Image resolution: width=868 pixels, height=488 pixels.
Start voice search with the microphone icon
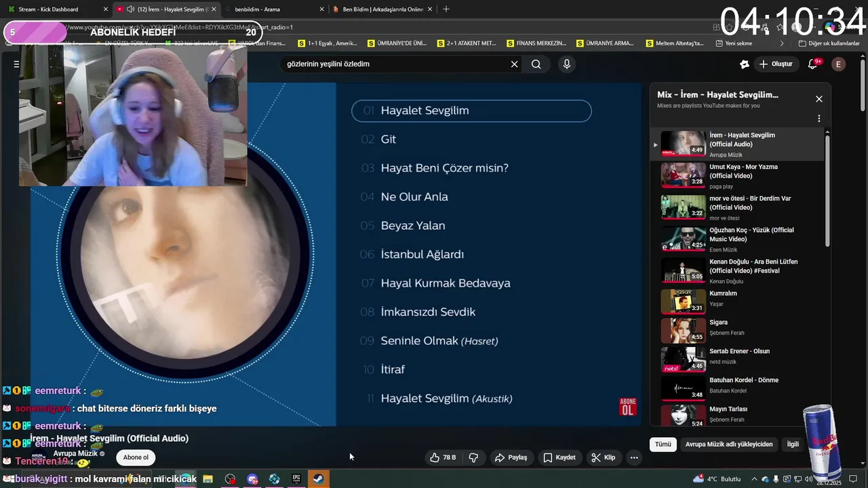point(567,64)
